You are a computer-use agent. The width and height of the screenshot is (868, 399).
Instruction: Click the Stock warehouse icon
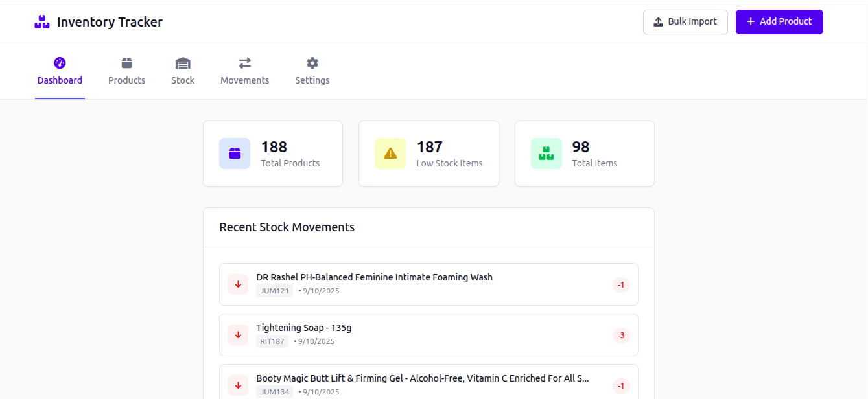point(183,62)
